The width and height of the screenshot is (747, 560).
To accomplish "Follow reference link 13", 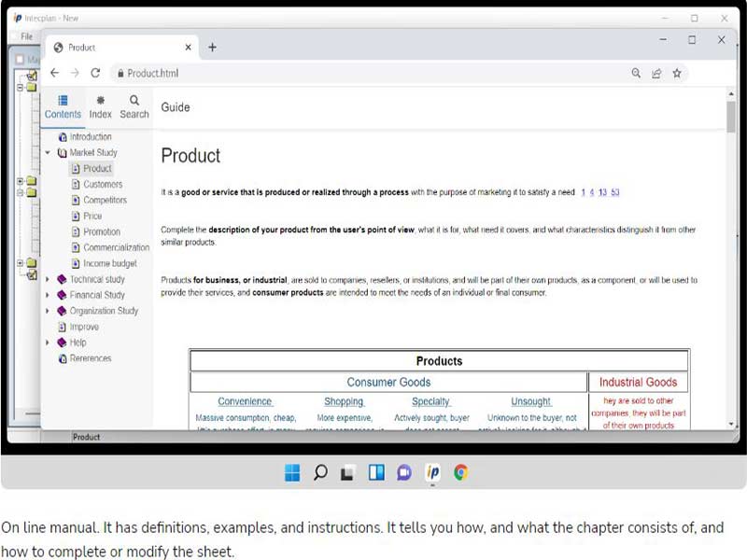I will click(x=602, y=192).
